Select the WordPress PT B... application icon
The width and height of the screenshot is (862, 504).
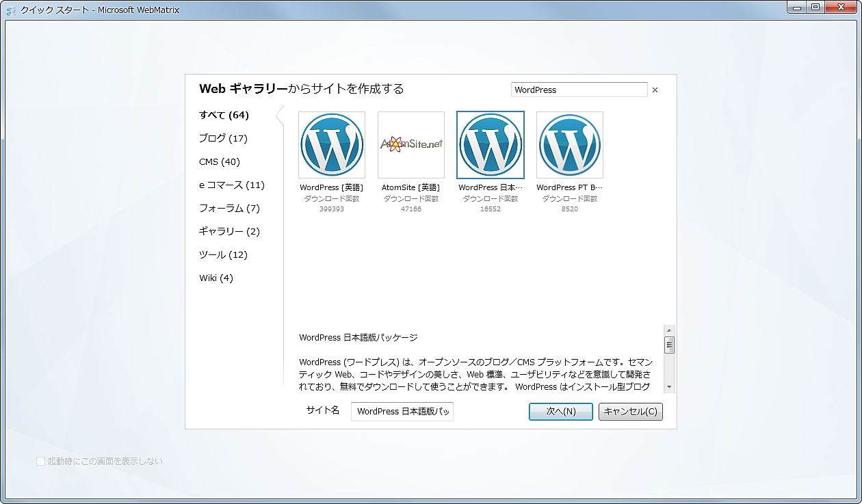coord(569,144)
